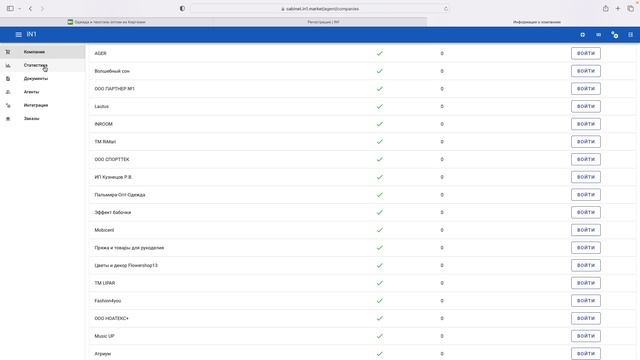Screen dimensions: 640x360
Task: Click the rightmost icon in blue header
Action: tap(630, 35)
